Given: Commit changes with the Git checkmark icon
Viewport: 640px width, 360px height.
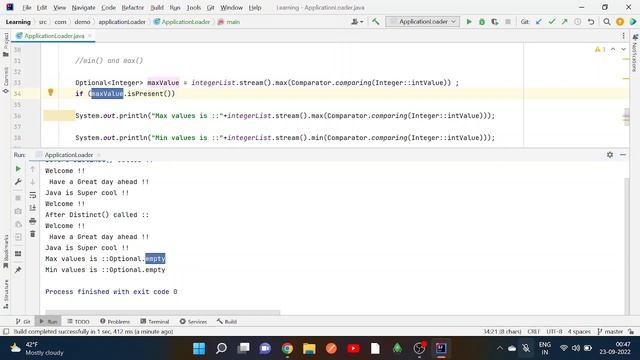Looking at the screenshot, I should pyautogui.click(x=552, y=22).
